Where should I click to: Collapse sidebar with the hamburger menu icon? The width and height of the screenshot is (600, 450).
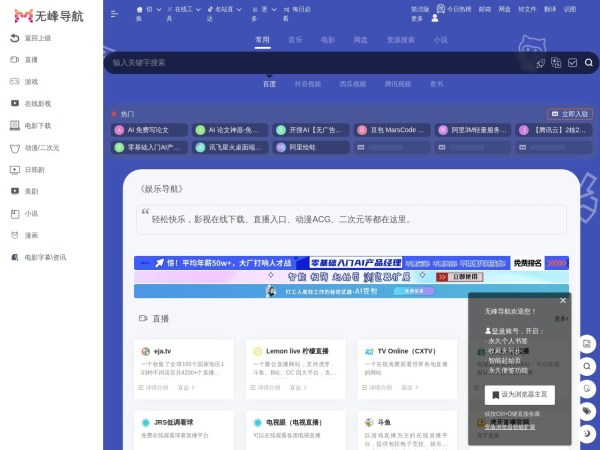pos(114,13)
